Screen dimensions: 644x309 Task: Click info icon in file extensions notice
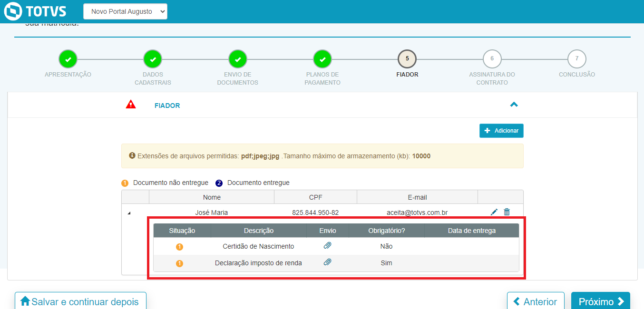(132, 155)
